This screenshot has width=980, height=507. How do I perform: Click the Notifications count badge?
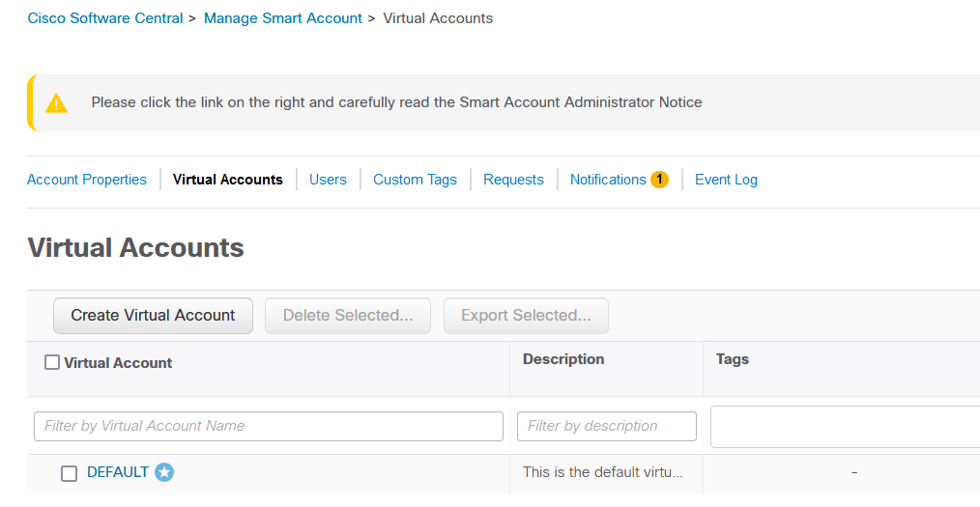659,180
